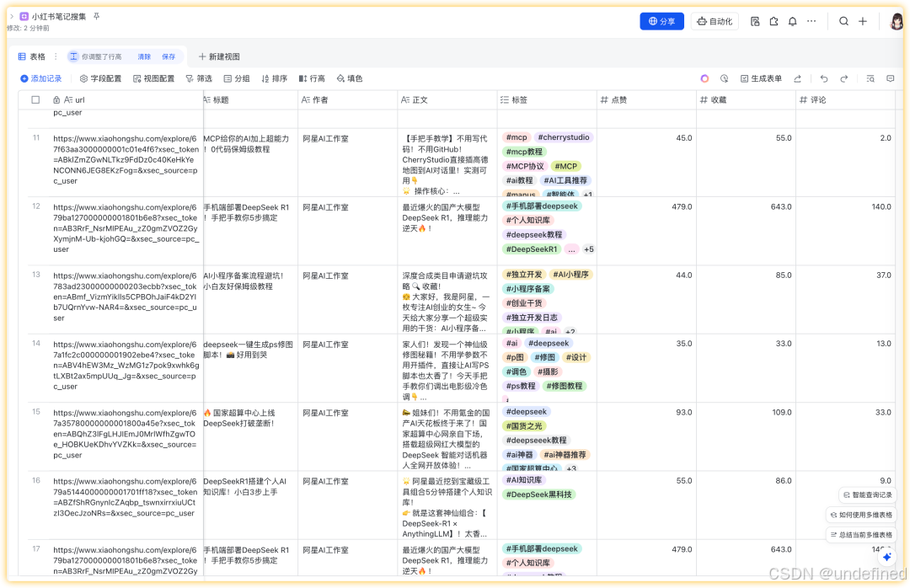Click the 添加记录 add record button

click(41, 78)
